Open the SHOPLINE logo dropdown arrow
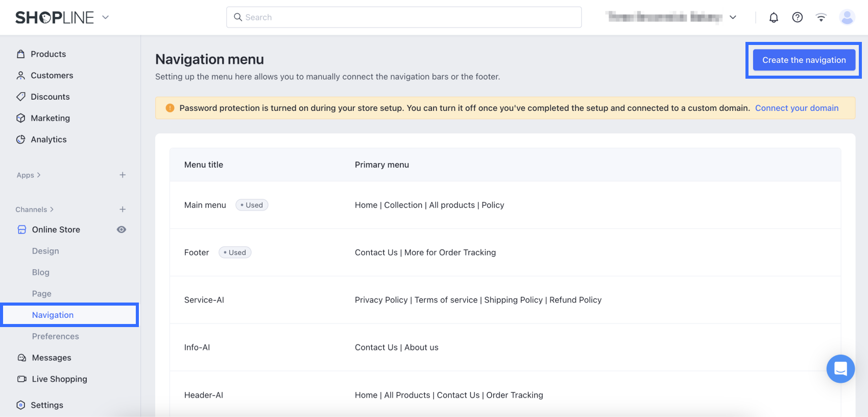 [x=106, y=17]
